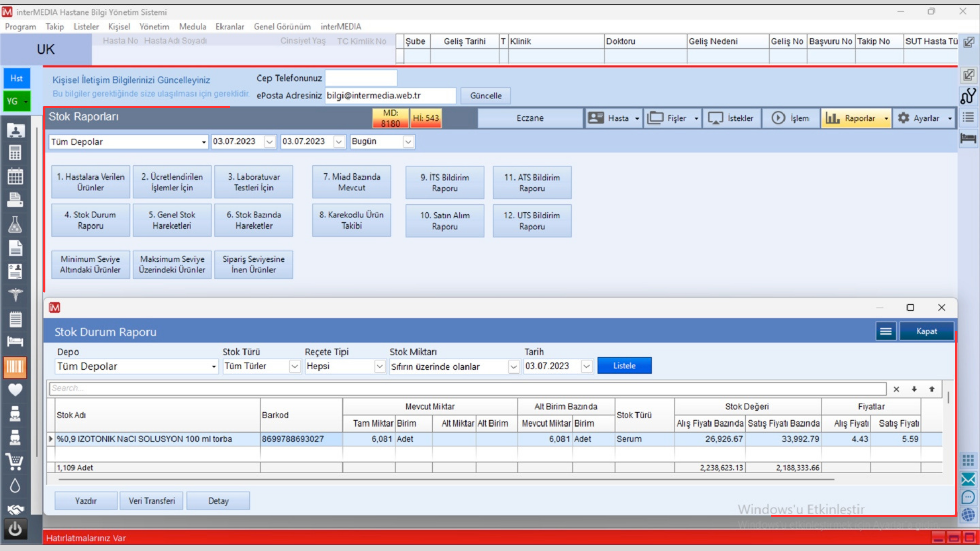Click the handshake icon in sidebar
The height and width of the screenshot is (551, 980).
click(x=15, y=509)
